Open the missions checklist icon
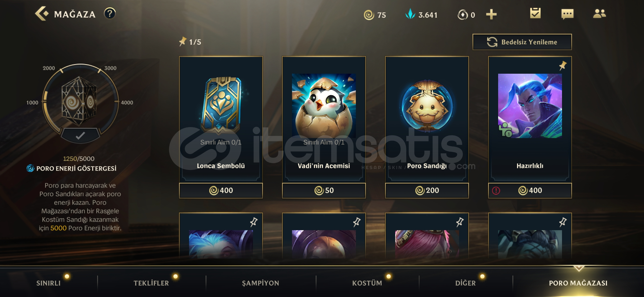Image resolution: width=644 pixels, height=297 pixels. [x=535, y=13]
